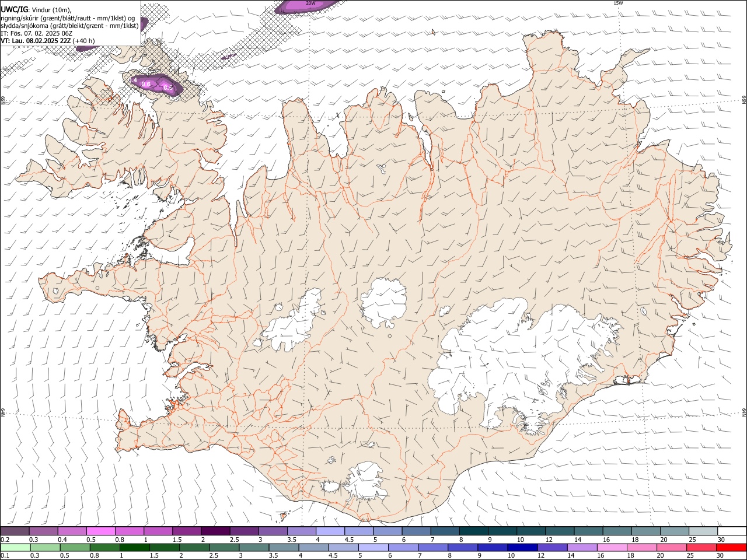Pick the lower legend swatch between 3 and 3.5
This screenshot has width=747, height=560.
tap(254, 547)
